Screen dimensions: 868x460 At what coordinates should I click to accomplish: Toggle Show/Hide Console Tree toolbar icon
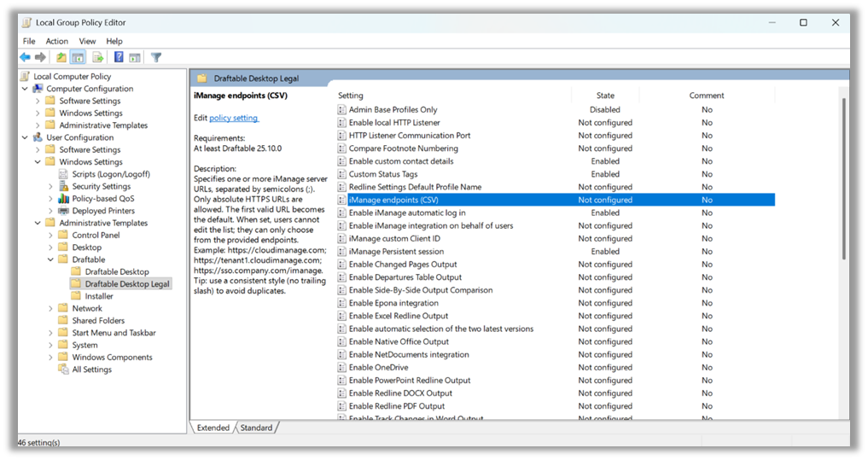[x=78, y=57]
